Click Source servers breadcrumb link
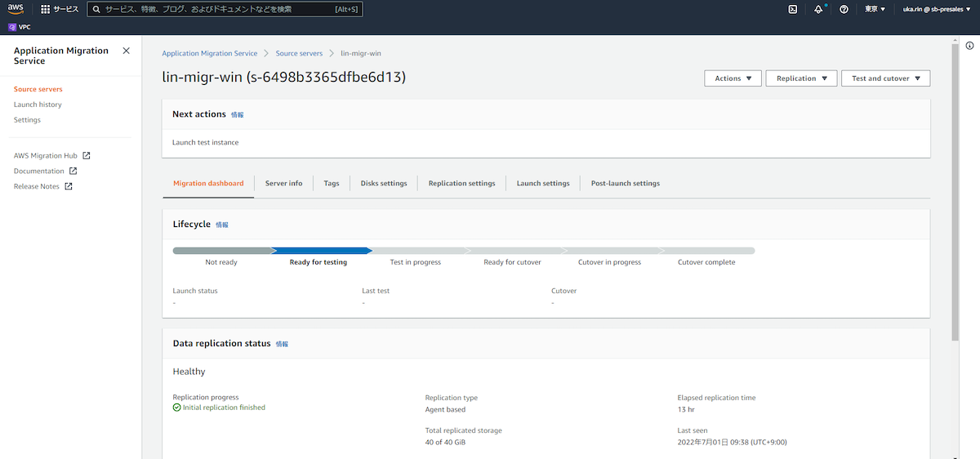 coord(299,53)
